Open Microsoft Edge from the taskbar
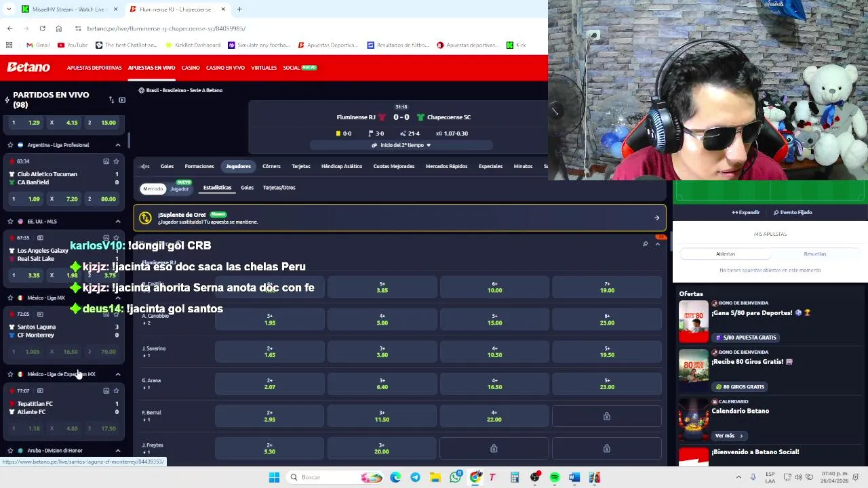The height and width of the screenshot is (488, 868). click(395, 477)
